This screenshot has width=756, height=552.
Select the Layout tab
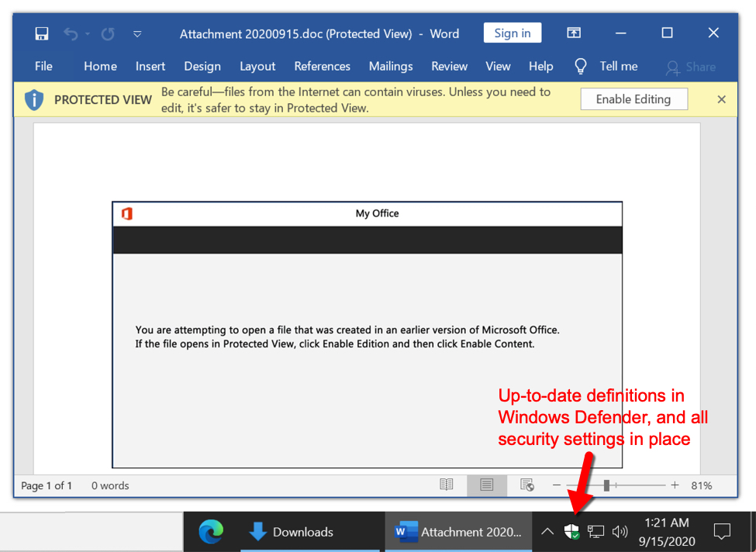[257, 66]
